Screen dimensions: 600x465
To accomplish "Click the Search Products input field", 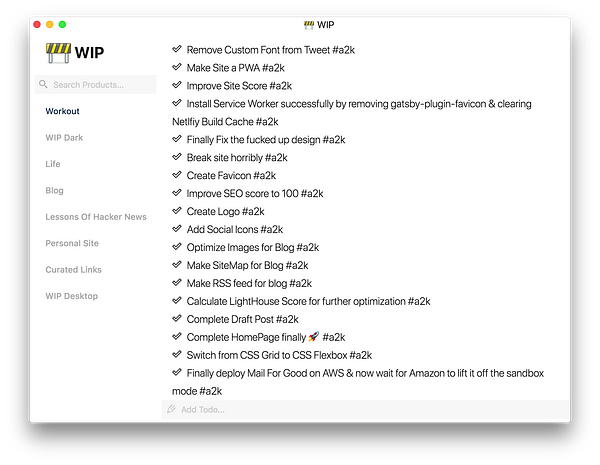I will click(x=100, y=85).
